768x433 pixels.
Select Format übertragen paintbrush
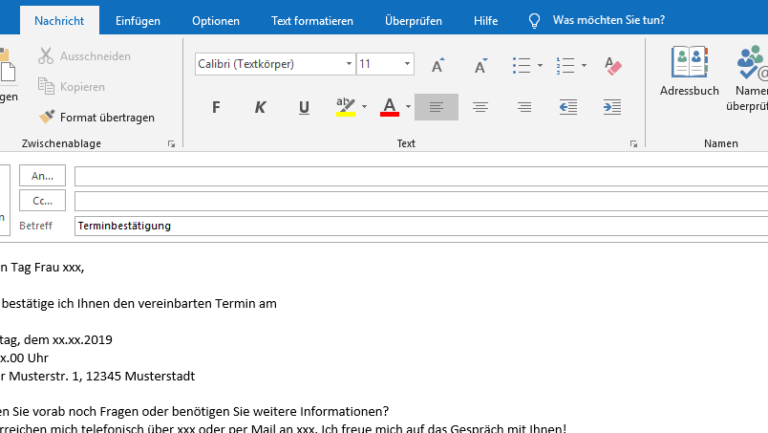point(47,117)
